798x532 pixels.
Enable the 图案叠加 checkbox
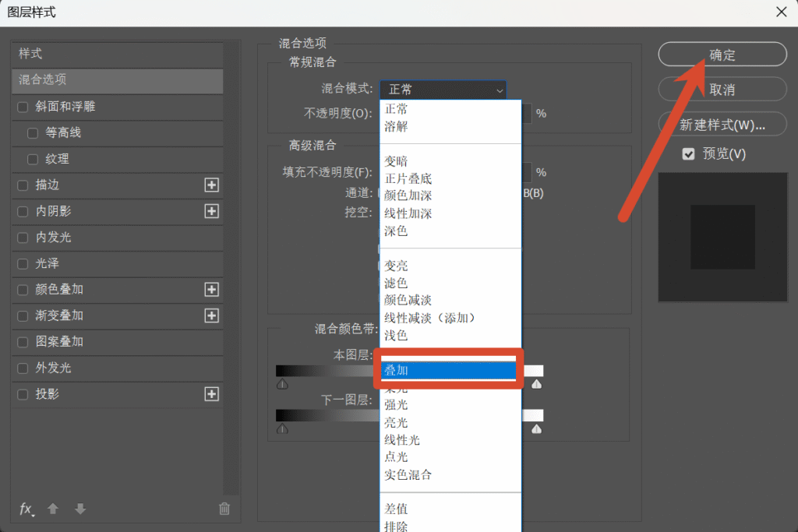23,342
